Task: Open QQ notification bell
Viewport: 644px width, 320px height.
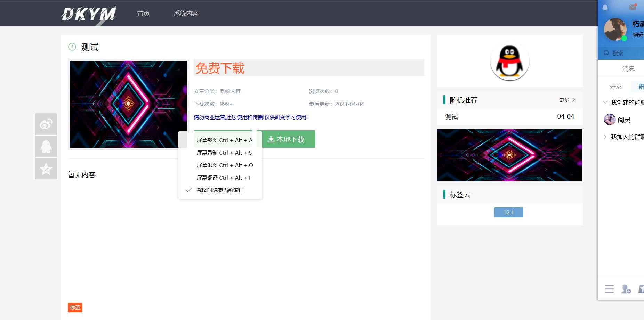Action: click(605, 7)
